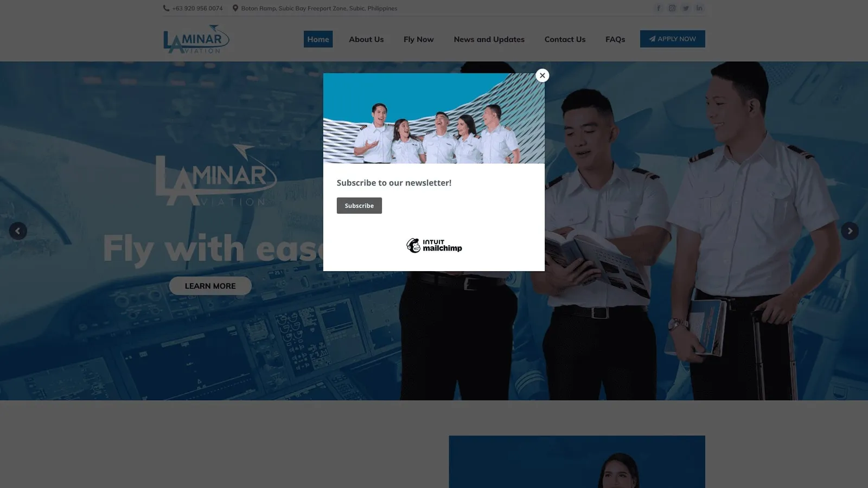The height and width of the screenshot is (488, 868).
Task: Go to Contact Us page
Action: tap(565, 39)
